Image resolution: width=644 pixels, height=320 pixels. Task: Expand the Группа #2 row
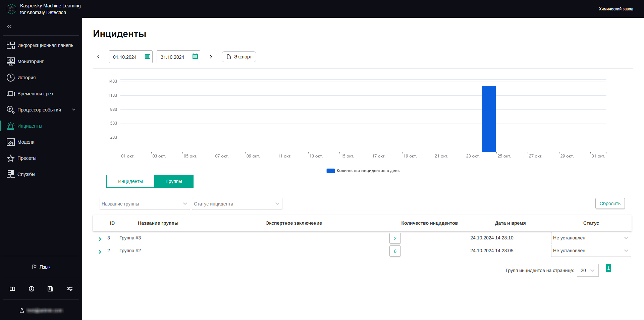click(100, 251)
